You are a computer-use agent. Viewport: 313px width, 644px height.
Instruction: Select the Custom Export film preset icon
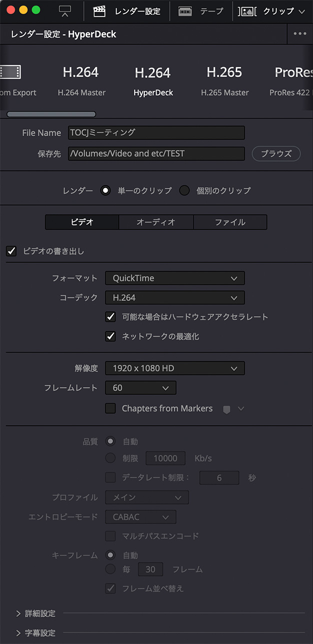coord(10,73)
